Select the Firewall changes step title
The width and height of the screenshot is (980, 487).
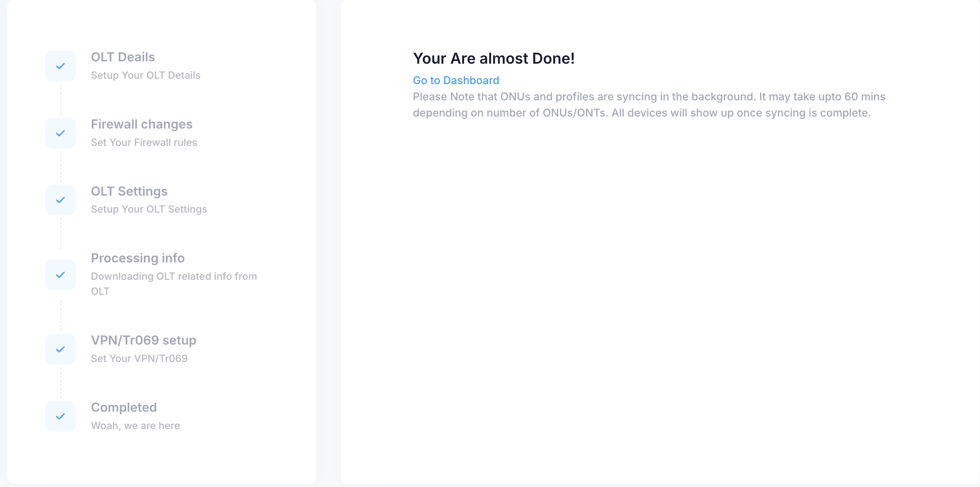pyautogui.click(x=142, y=124)
